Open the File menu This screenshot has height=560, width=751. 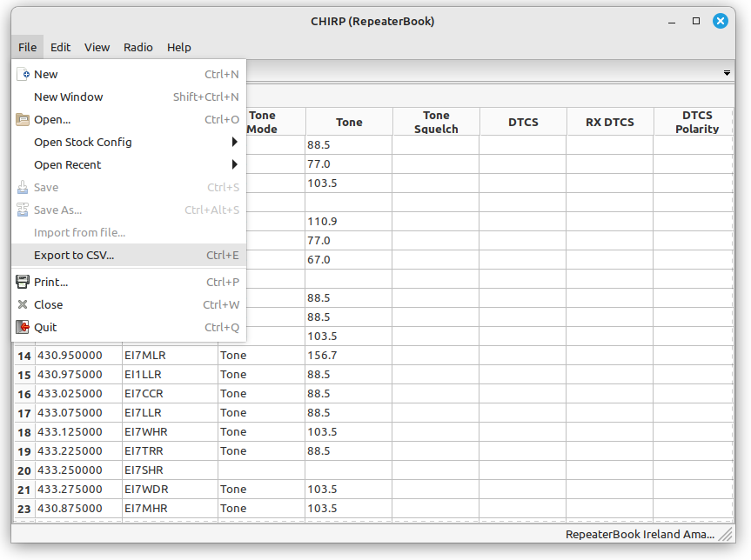[27, 47]
